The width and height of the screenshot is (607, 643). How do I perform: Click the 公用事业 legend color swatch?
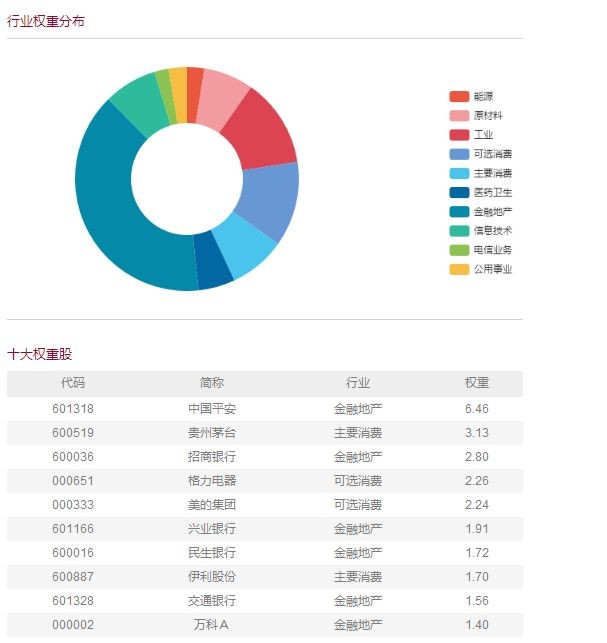(x=459, y=269)
